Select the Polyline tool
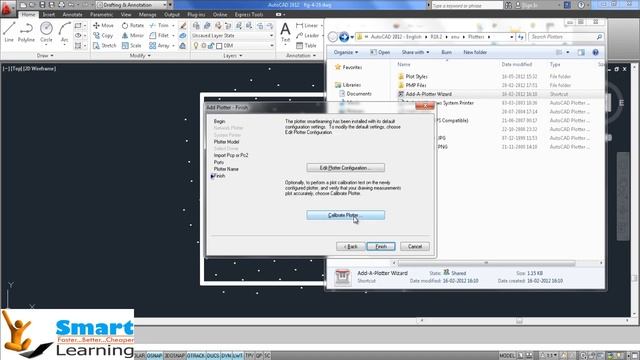This screenshot has width=640, height=360. (26, 32)
